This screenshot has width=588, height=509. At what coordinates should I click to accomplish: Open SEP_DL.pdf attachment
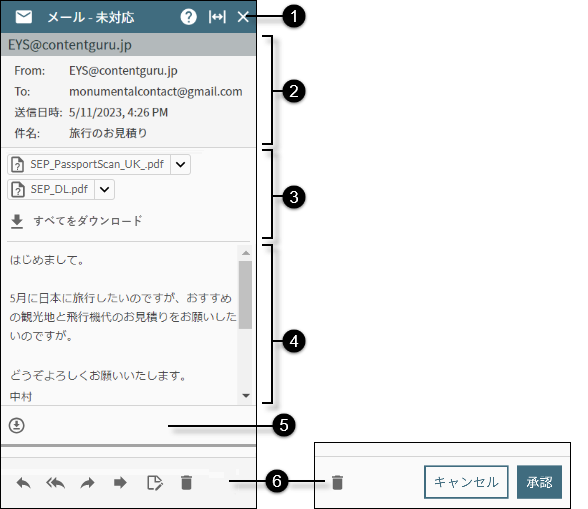[x=51, y=189]
